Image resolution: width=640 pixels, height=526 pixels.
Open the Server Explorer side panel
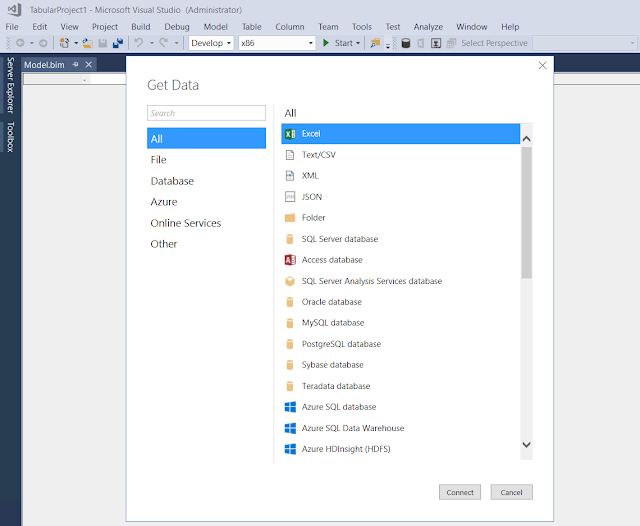(x=10, y=85)
